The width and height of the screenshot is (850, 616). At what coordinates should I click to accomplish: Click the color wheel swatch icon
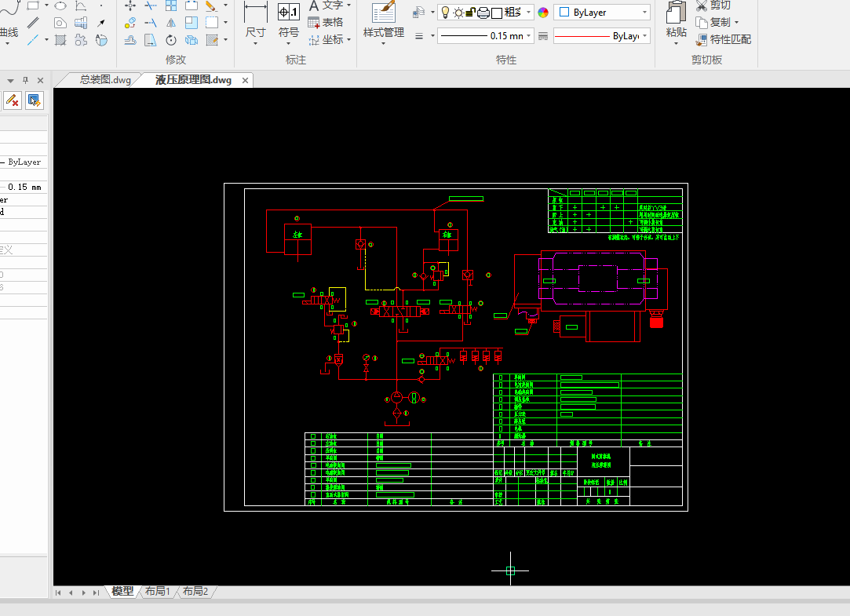click(543, 13)
